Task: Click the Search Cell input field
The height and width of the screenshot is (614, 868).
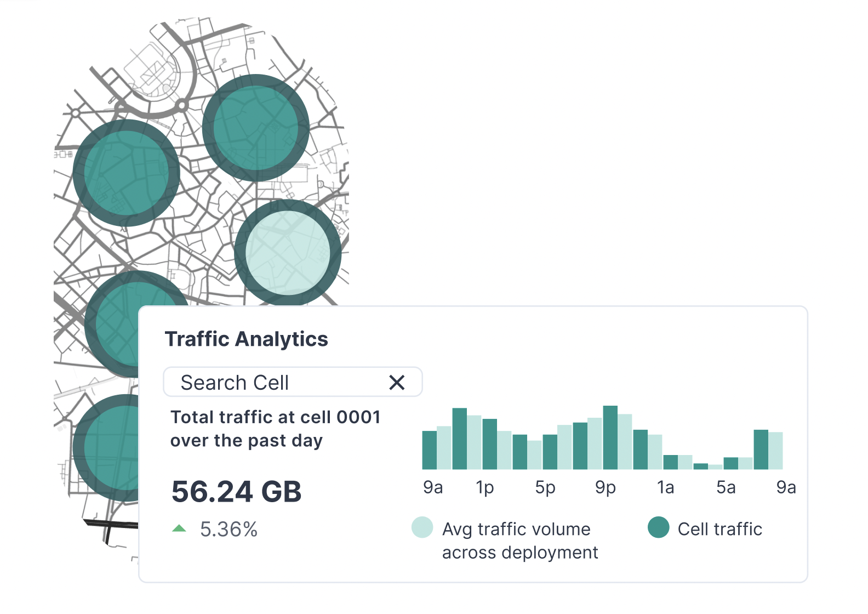Action: pos(293,382)
